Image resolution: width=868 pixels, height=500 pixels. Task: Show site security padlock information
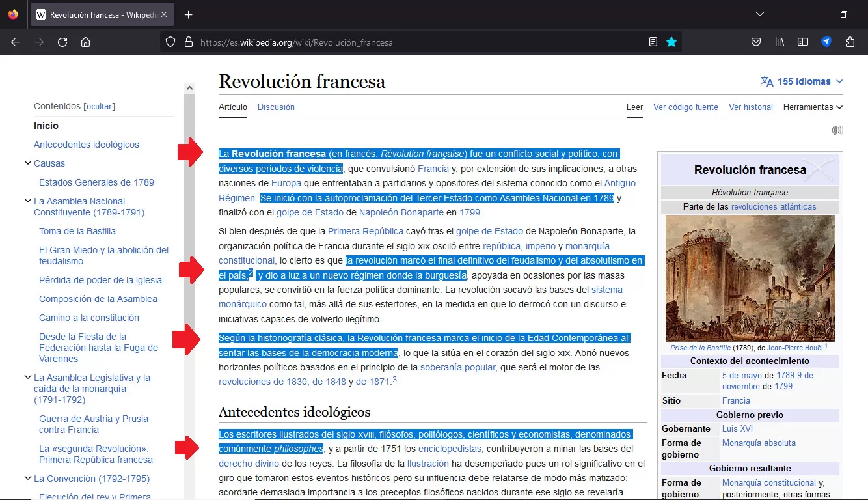[189, 42]
